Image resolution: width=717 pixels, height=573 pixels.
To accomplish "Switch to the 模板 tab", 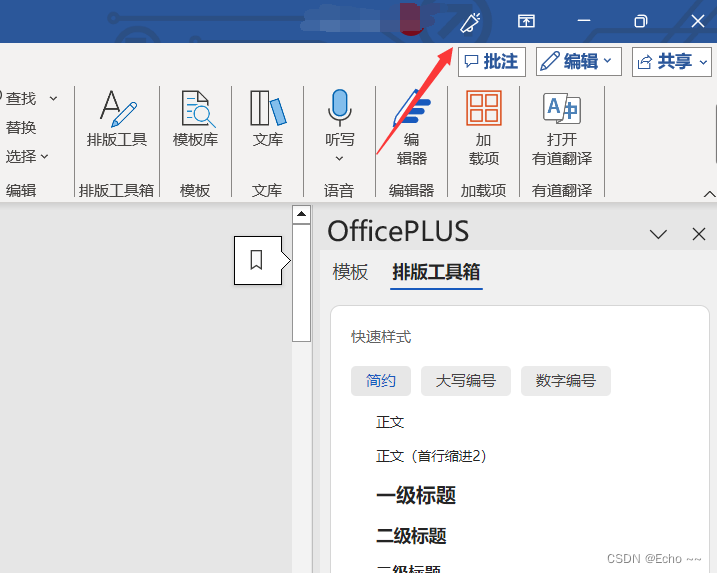I will (x=350, y=272).
